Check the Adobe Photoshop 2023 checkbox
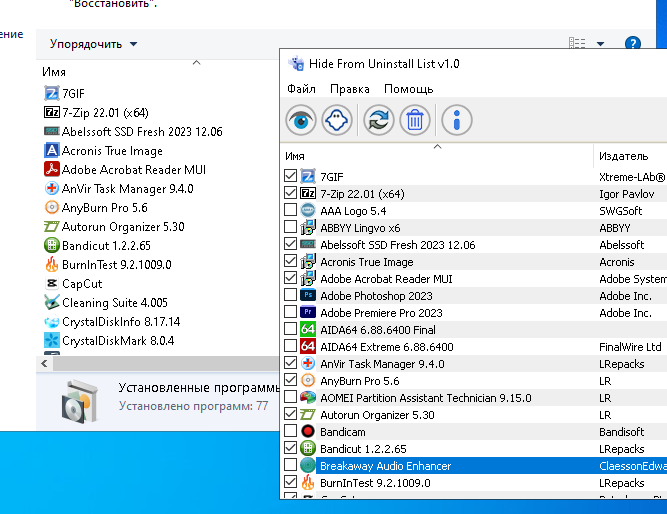Image resolution: width=667 pixels, height=514 pixels. coord(291,295)
